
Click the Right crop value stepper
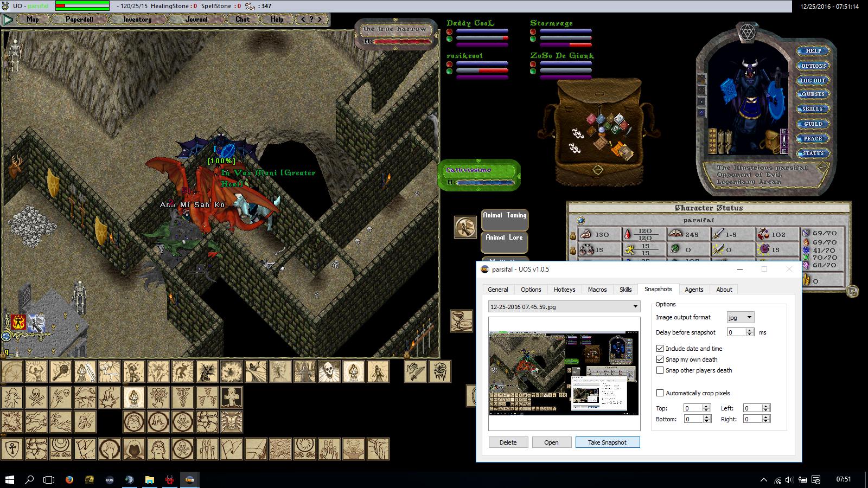(766, 419)
